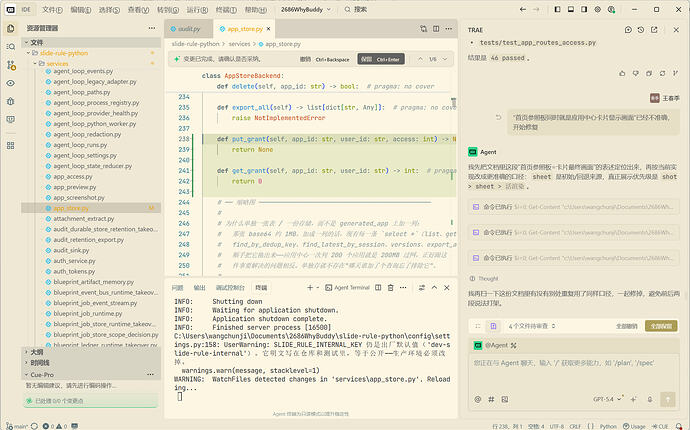Open the 2686WhyBuddy project dropdown
The height and width of the screenshot is (430, 690).
306,9
